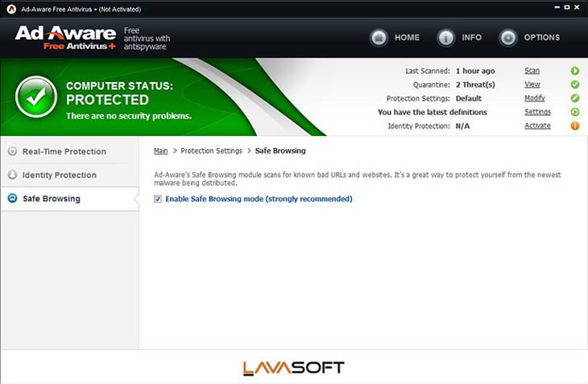Click the Activate identity protection link
This screenshot has height=384, width=588.
537,126
